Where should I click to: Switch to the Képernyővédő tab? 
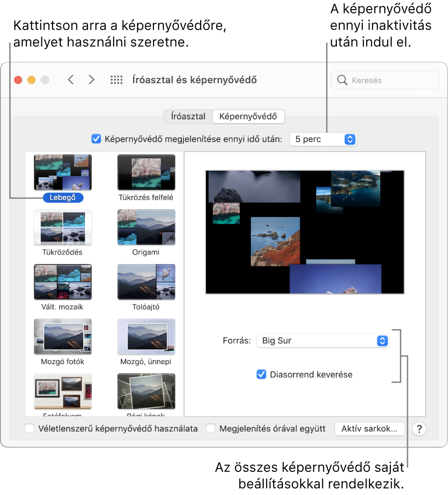[248, 116]
